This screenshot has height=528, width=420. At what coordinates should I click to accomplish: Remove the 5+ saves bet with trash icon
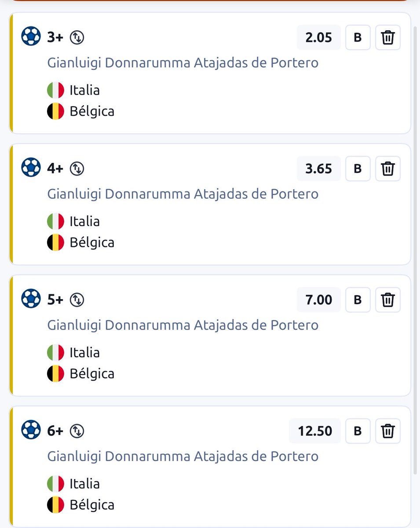pyautogui.click(x=388, y=300)
